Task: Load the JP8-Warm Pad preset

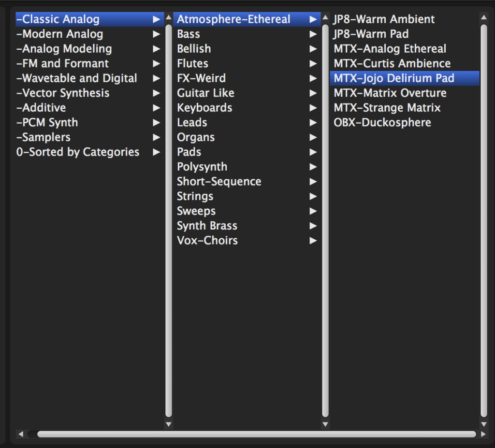Action: pos(405,34)
